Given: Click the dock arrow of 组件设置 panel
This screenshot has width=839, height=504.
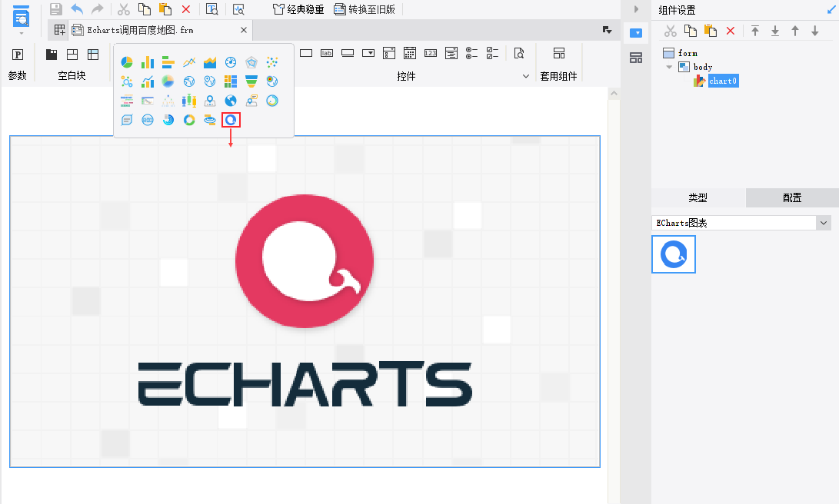Looking at the screenshot, I should pos(832,10).
